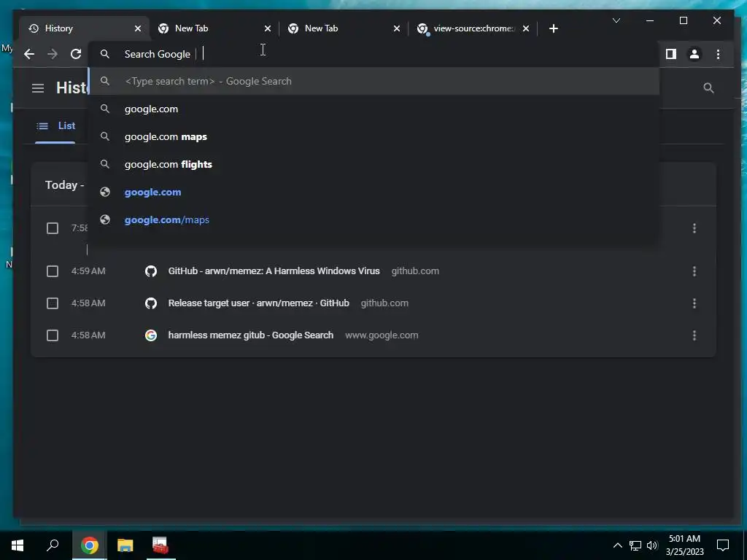Open the taskbar clock showing 5:01 AM
Screen dimensions: 747x560
pyautogui.click(x=684, y=545)
